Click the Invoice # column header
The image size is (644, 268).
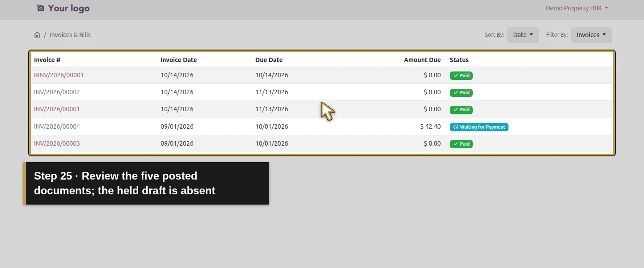(47, 60)
